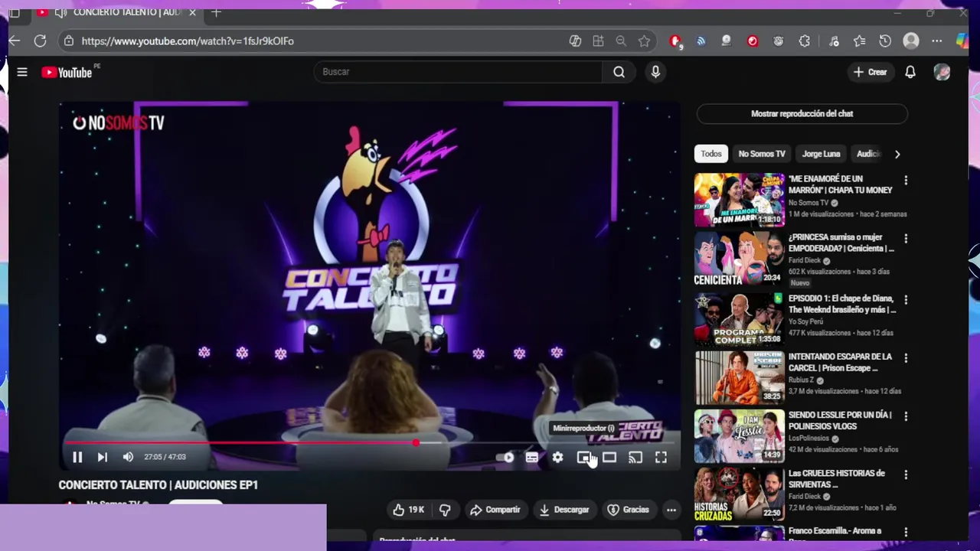The height and width of the screenshot is (551, 980).
Task: Select the partially visible Audic... chip
Action: point(868,154)
